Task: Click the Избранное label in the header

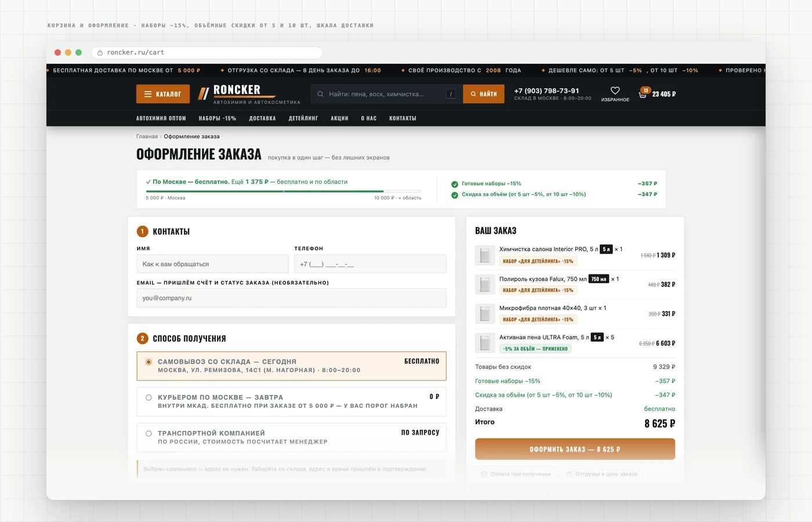Action: coord(615,100)
